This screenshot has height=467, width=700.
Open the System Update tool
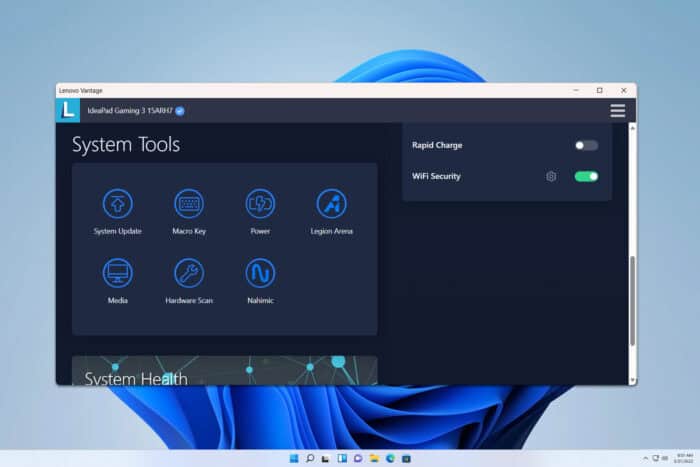pos(117,212)
